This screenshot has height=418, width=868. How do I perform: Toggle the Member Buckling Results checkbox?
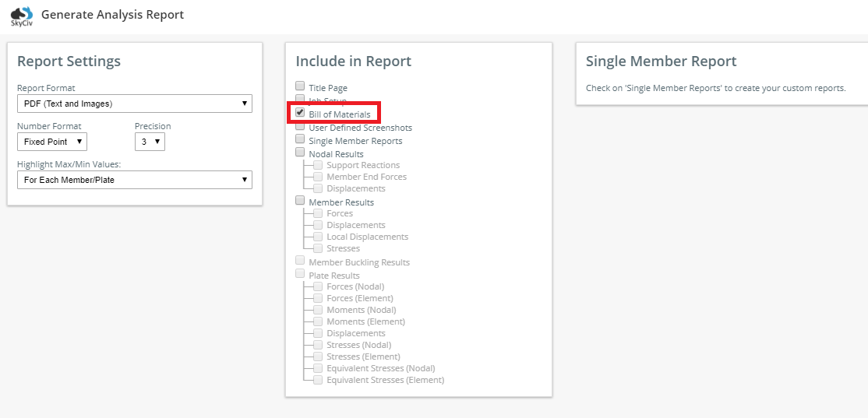[300, 260]
